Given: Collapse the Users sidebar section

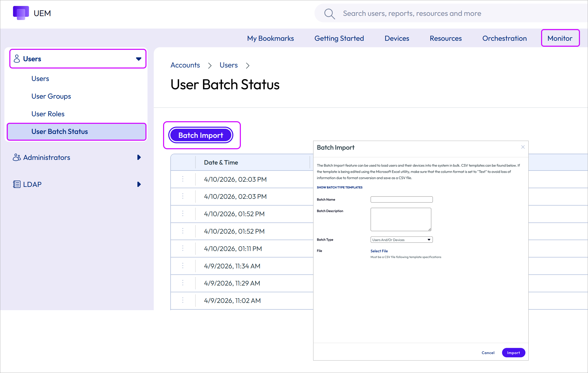Looking at the screenshot, I should click(x=139, y=59).
